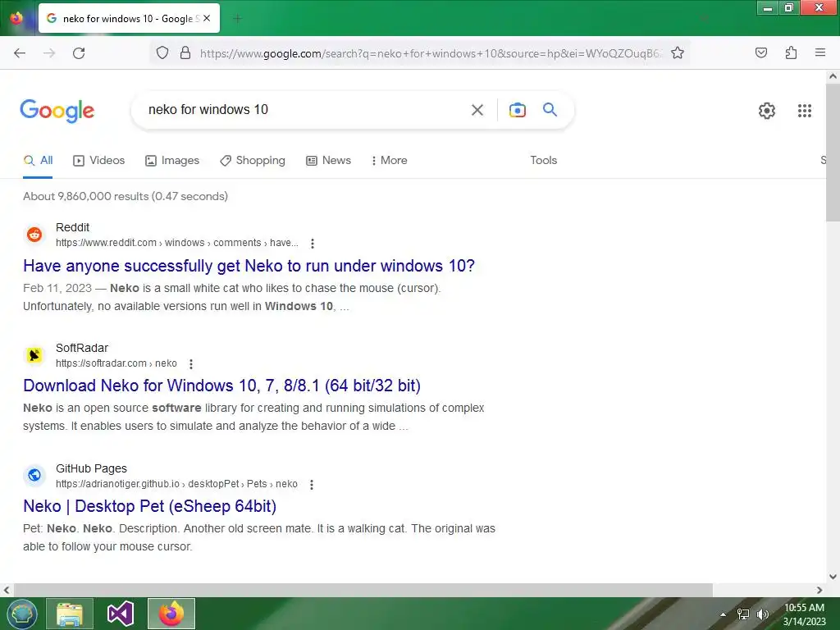Open 'Download Neko for Windows 10' result
Viewport: 840px width, 630px height.
point(221,386)
